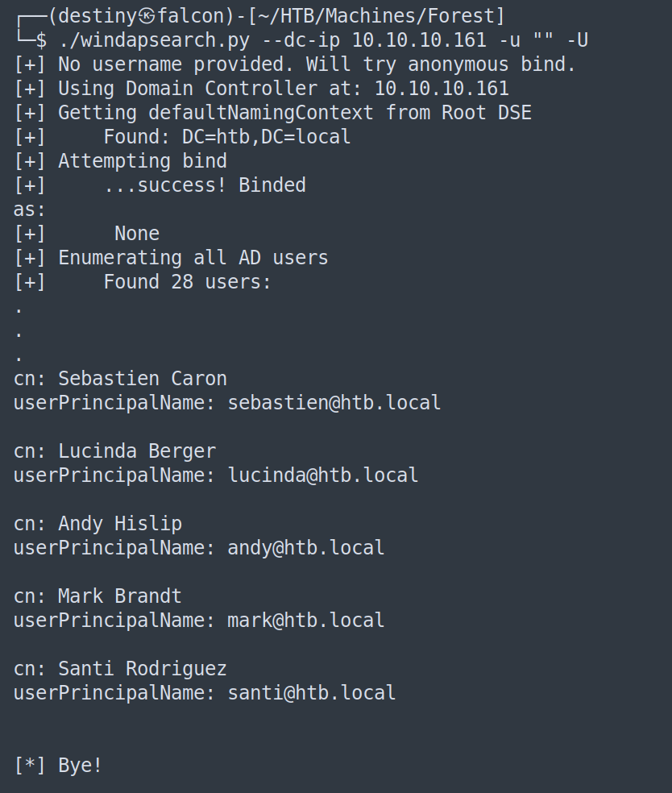Click the 'cn: Santi Rodriguez' line
The image size is (672, 793).
tap(120, 669)
